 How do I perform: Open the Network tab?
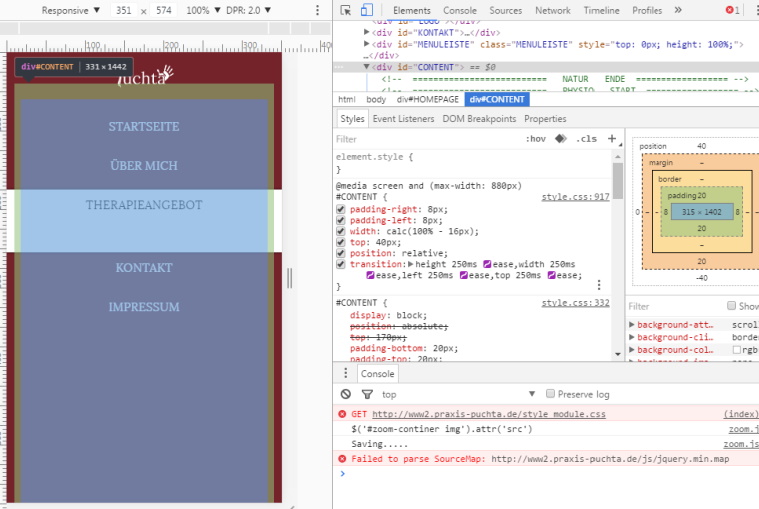[553, 10]
